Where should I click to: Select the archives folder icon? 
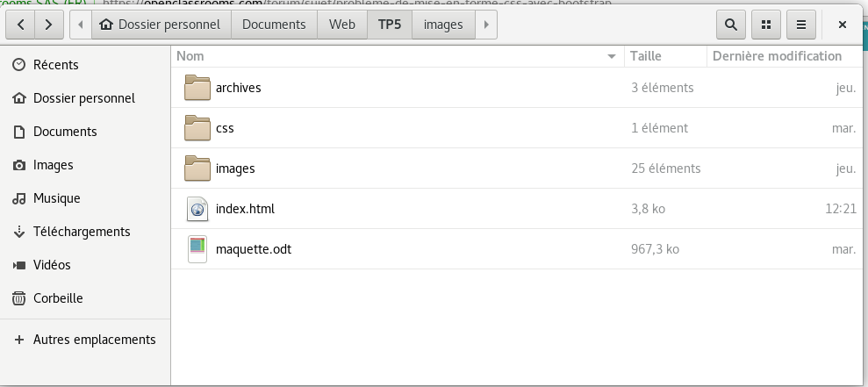pyautogui.click(x=197, y=88)
